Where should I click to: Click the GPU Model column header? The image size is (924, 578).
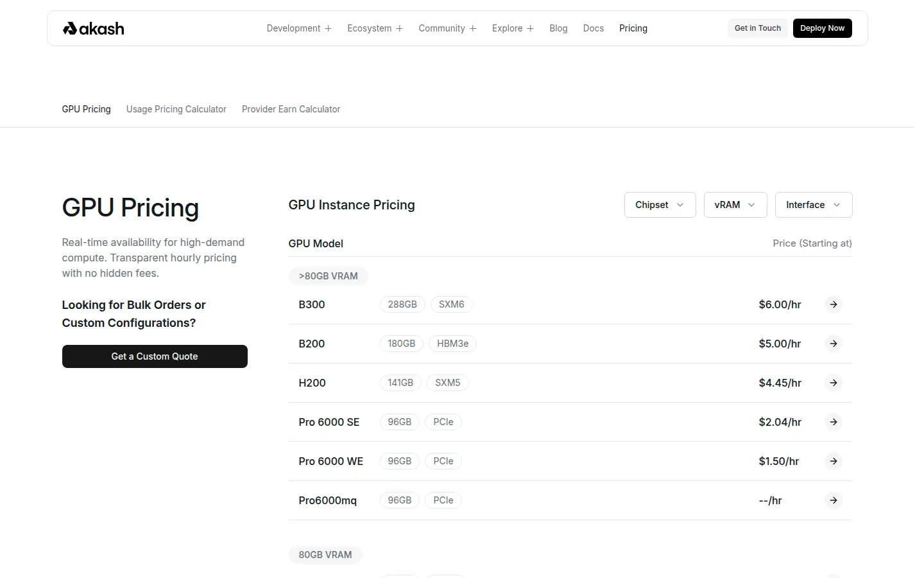(316, 243)
